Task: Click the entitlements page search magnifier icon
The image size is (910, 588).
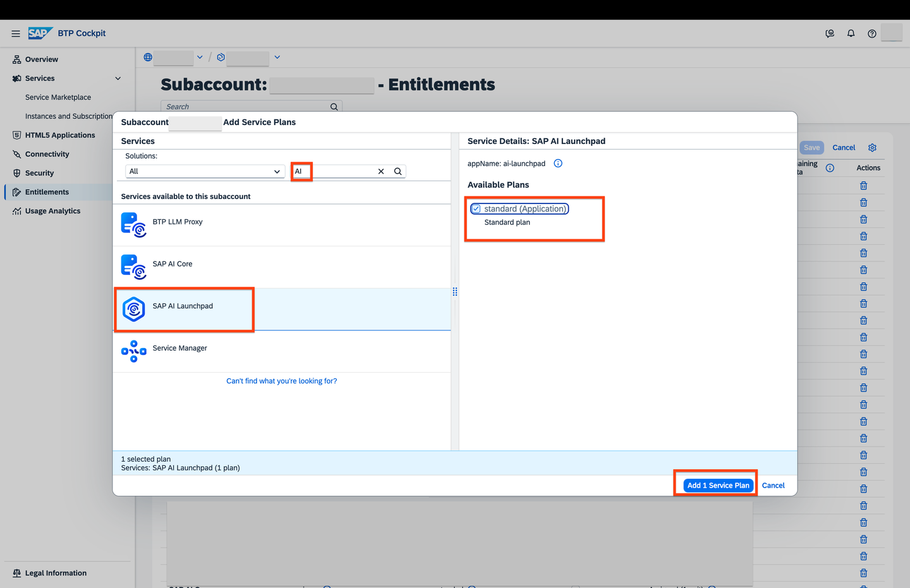Action: 334,107
